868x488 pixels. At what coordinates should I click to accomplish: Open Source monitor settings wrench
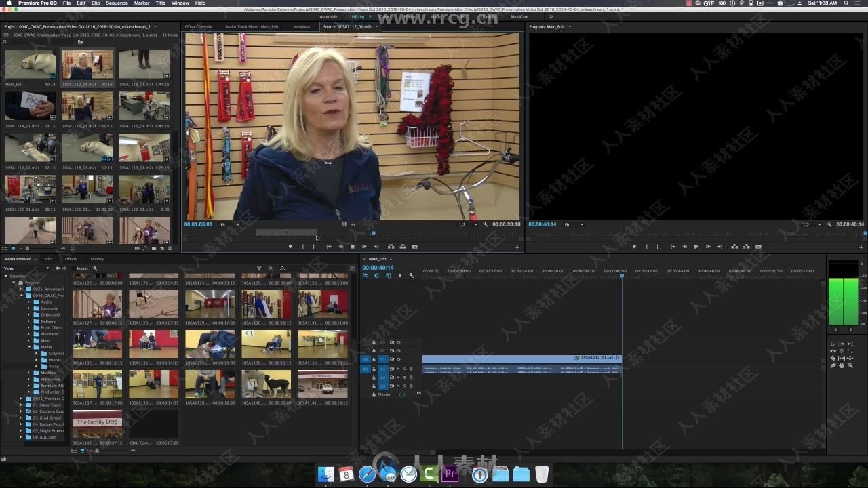click(x=485, y=224)
